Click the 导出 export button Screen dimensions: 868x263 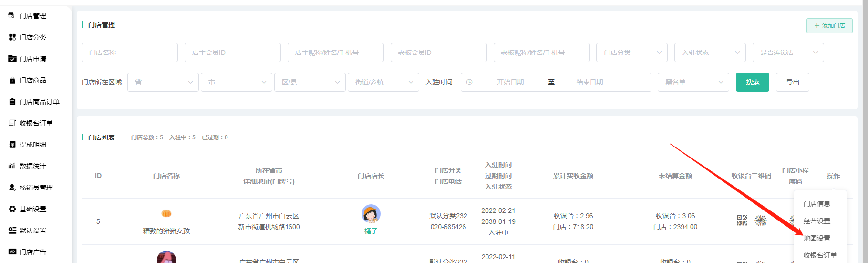click(792, 82)
